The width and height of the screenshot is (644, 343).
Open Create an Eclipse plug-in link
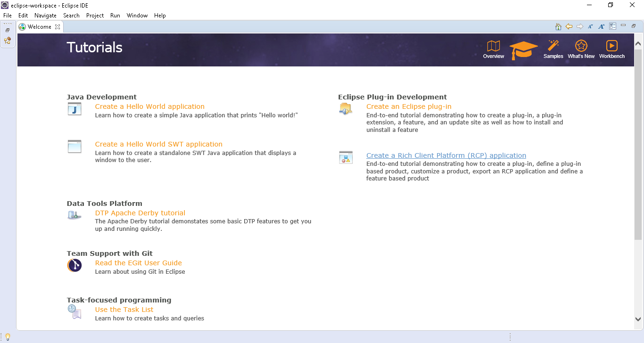coord(409,106)
